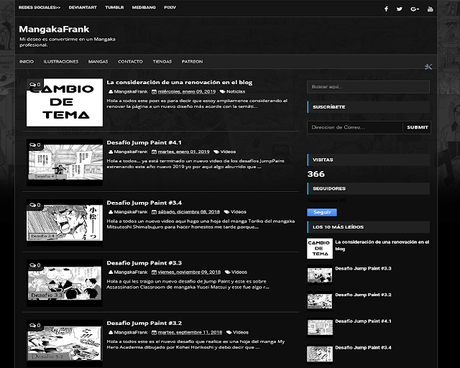The width and height of the screenshot is (460, 368).
Task: Click Videos tag on Desafío Jump Paint #3.4
Action: click(x=238, y=212)
